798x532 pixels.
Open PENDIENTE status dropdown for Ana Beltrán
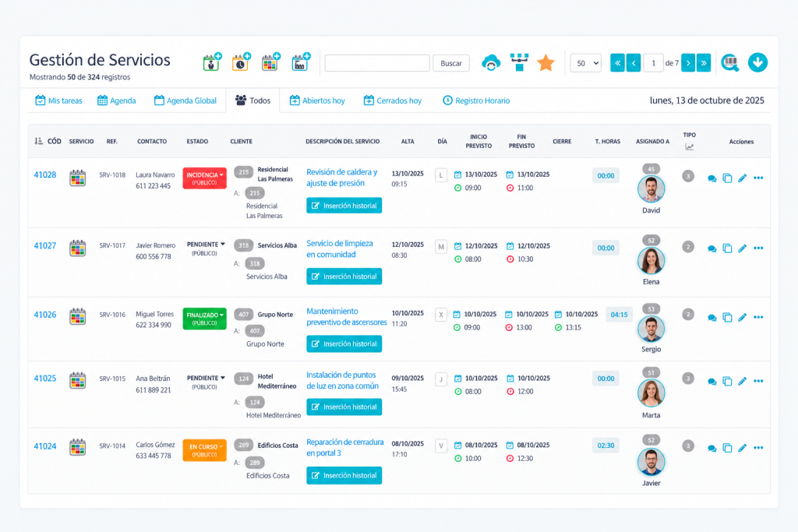[205, 382]
